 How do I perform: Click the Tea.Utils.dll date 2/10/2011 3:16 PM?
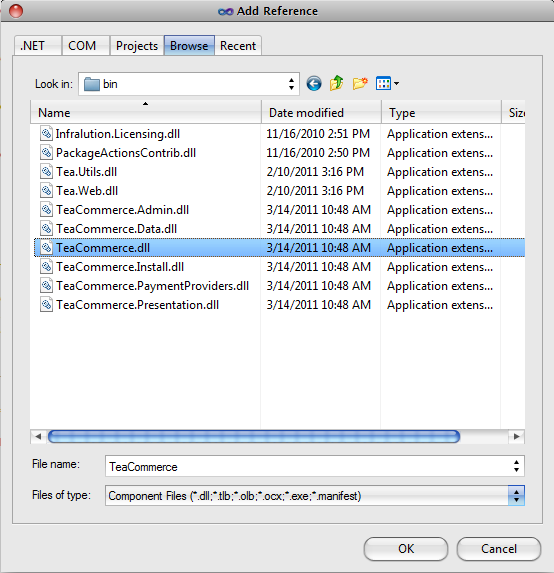coord(315,172)
